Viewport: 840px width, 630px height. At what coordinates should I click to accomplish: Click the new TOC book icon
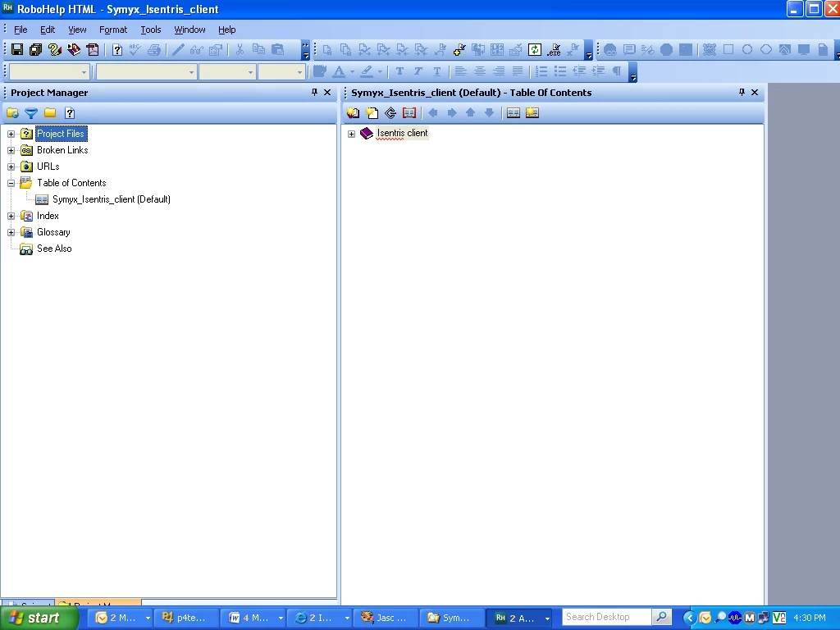pyautogui.click(x=353, y=112)
